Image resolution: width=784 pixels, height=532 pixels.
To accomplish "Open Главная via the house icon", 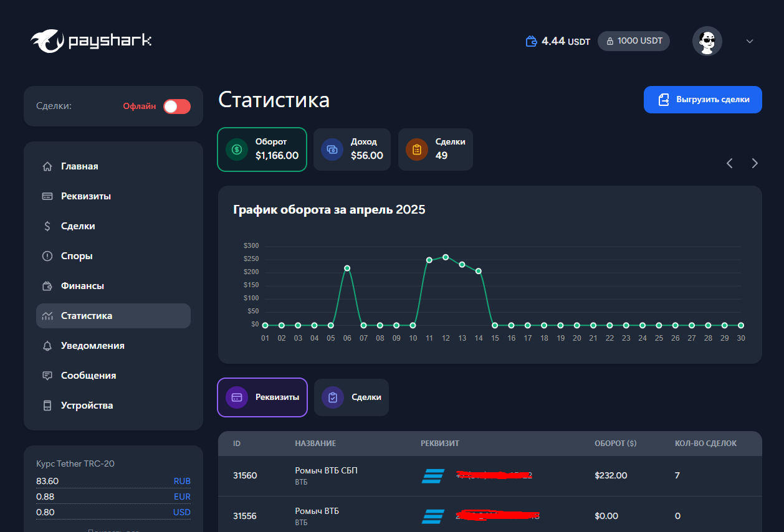I will pos(47,166).
